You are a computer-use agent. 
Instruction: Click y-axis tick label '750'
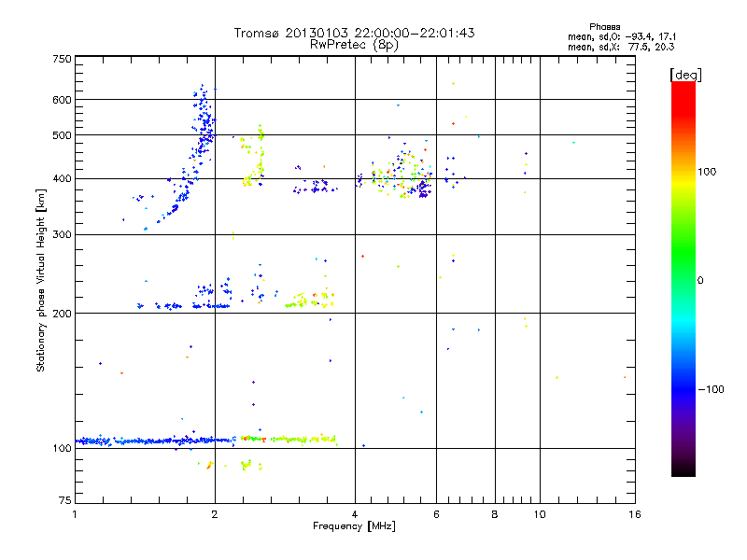click(62, 59)
